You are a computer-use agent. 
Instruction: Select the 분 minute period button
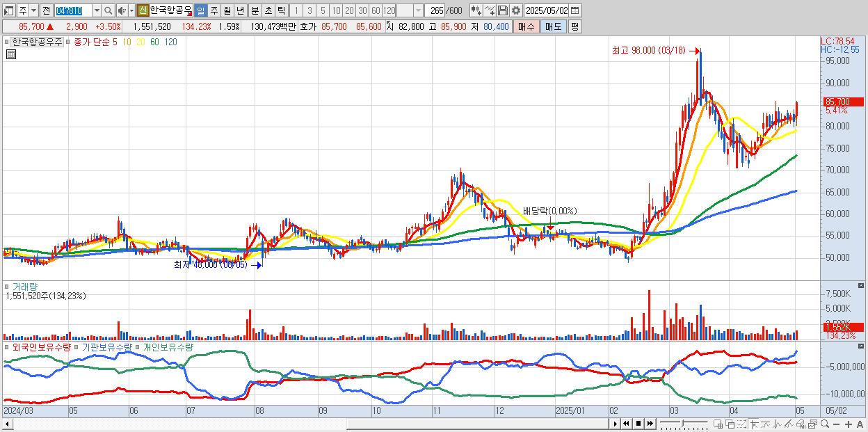click(255, 11)
